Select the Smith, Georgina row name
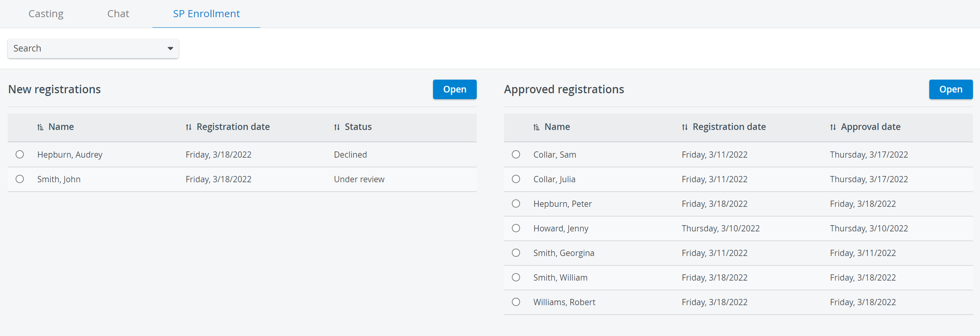Image resolution: width=980 pixels, height=336 pixels. (x=564, y=253)
